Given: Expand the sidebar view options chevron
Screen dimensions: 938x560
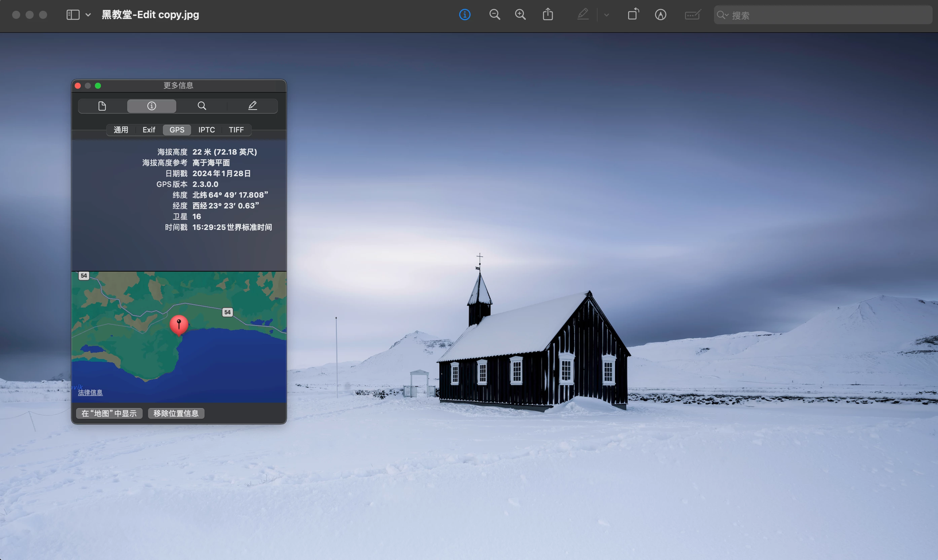Looking at the screenshot, I should point(88,15).
